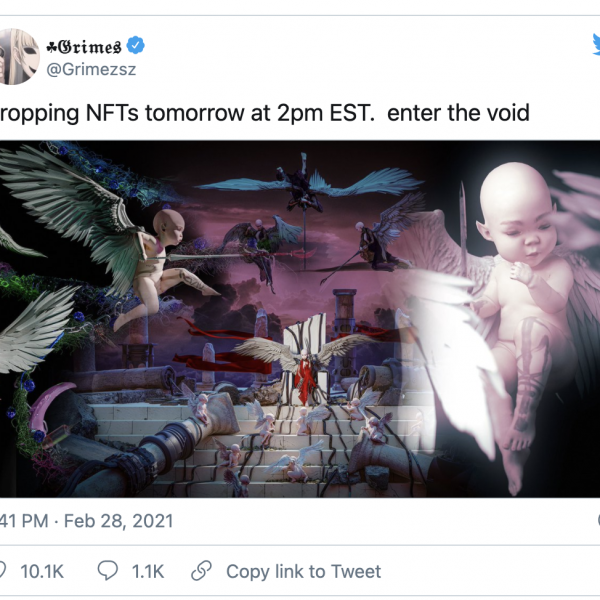The height and width of the screenshot is (600, 600).
Task: Open the @Grimezsz handle link
Action: point(91,69)
